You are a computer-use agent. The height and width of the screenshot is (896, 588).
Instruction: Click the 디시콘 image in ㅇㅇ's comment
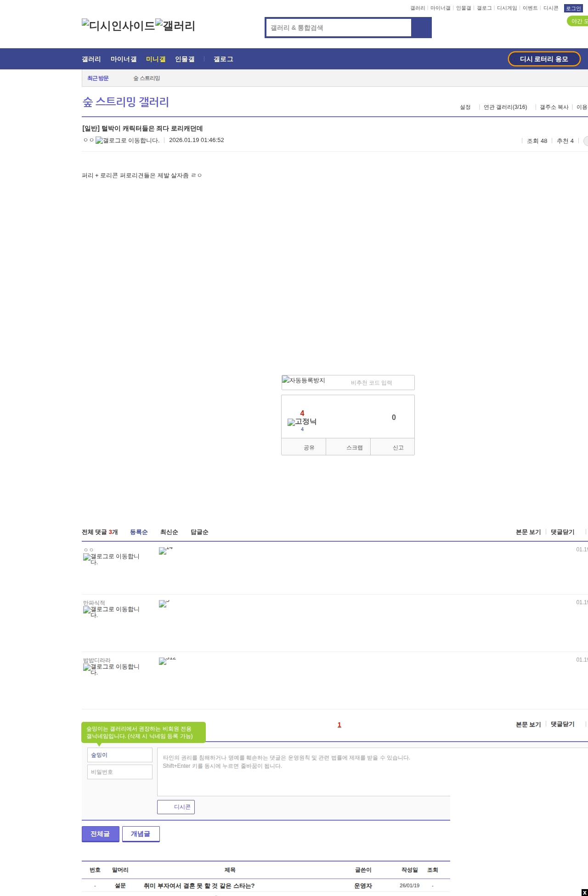pos(166,550)
